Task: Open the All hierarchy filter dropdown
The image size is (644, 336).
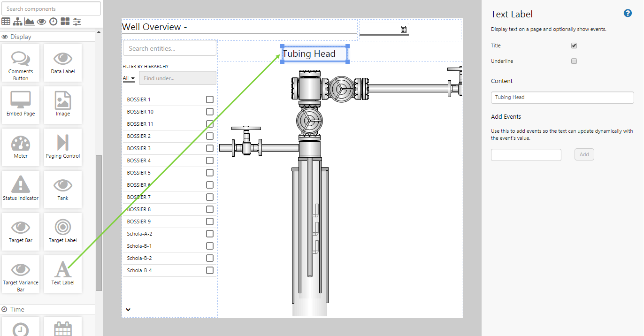Action: [x=129, y=78]
